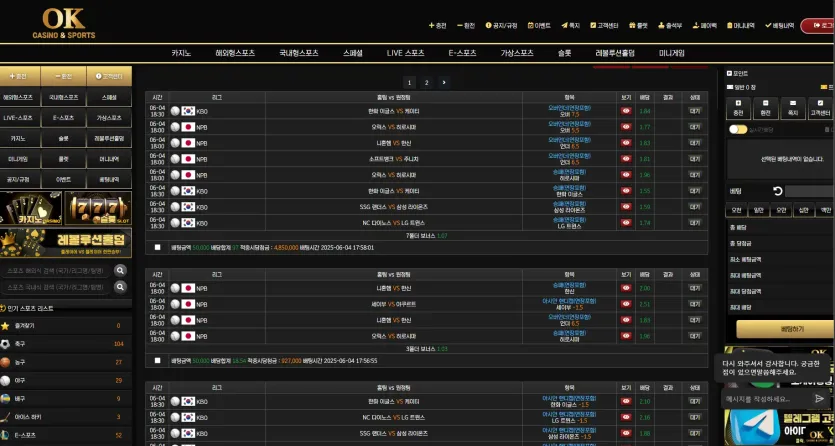Click the domestic sports search field

point(57,287)
